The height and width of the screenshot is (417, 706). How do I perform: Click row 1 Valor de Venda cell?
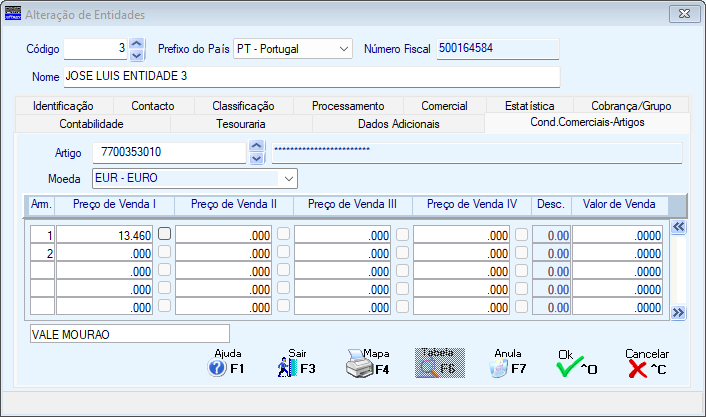[x=617, y=235]
